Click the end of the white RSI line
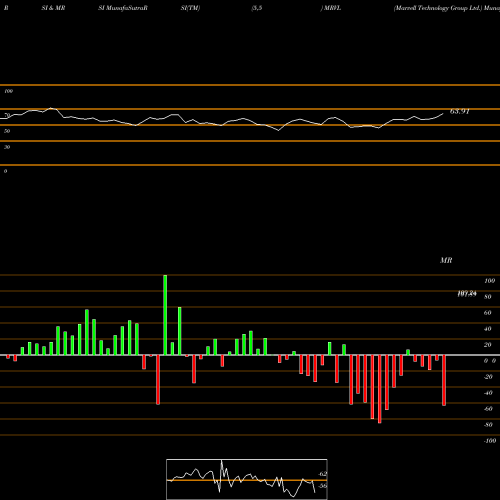This screenshot has width=500, height=500. coord(443,114)
